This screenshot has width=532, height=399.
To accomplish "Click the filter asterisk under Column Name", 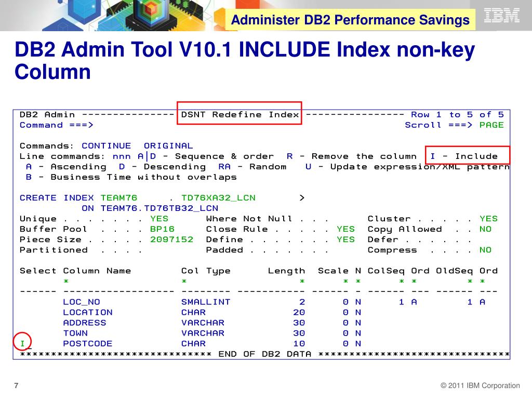I will coord(66,281).
